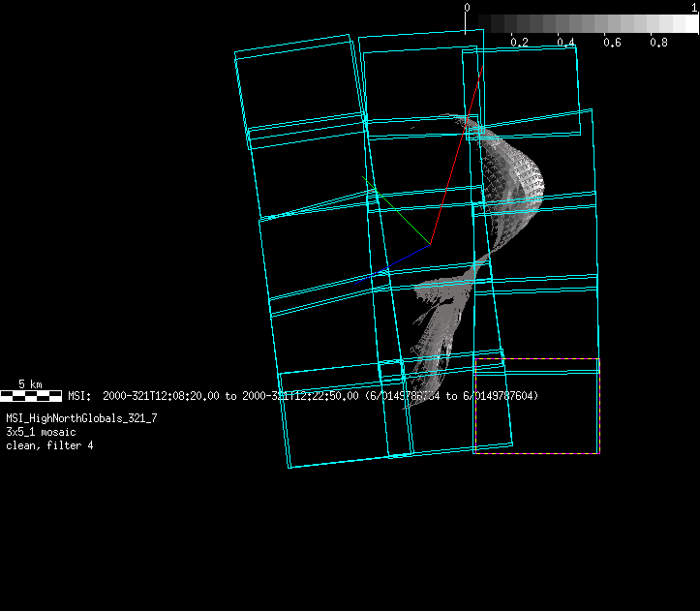Click the MSI time range annotation
The height and width of the screenshot is (611, 700).
point(302,396)
